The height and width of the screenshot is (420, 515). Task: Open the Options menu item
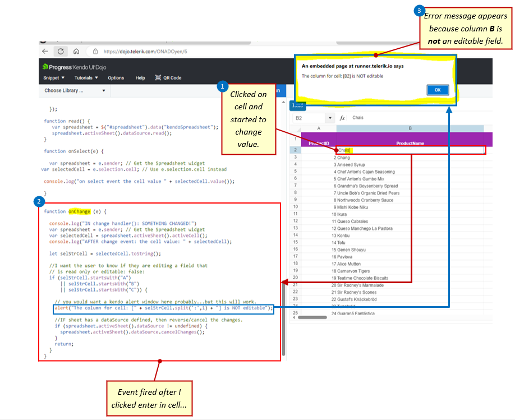(x=115, y=78)
